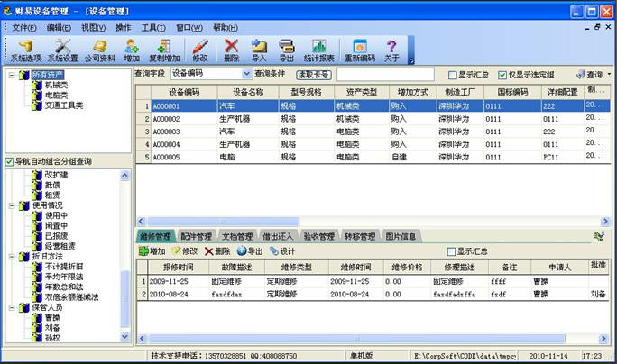Select the 交通工具类 tree node
This screenshot has width=617, height=364.
pos(64,105)
